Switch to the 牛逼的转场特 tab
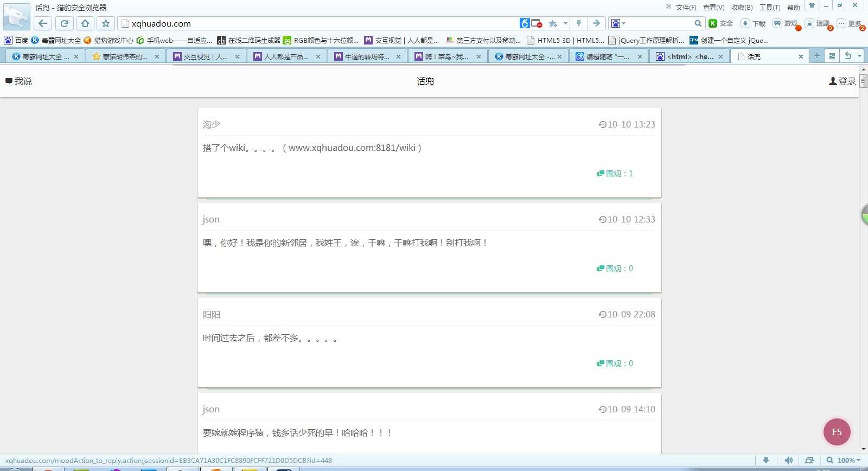The image size is (868, 471). point(367,56)
